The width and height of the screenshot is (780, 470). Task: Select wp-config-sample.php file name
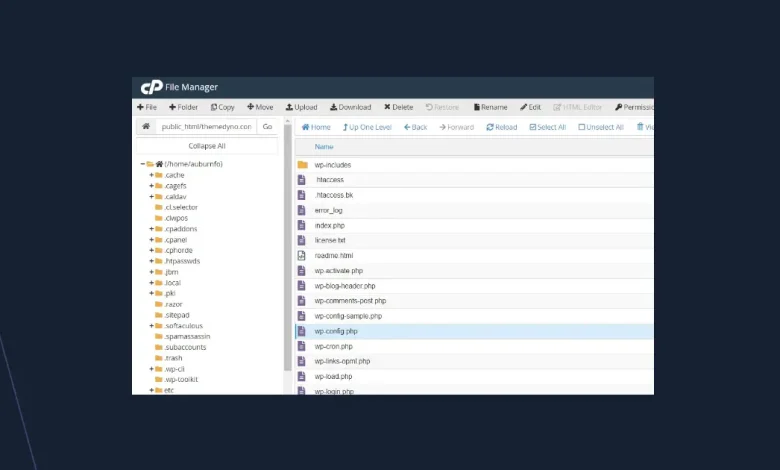click(348, 316)
